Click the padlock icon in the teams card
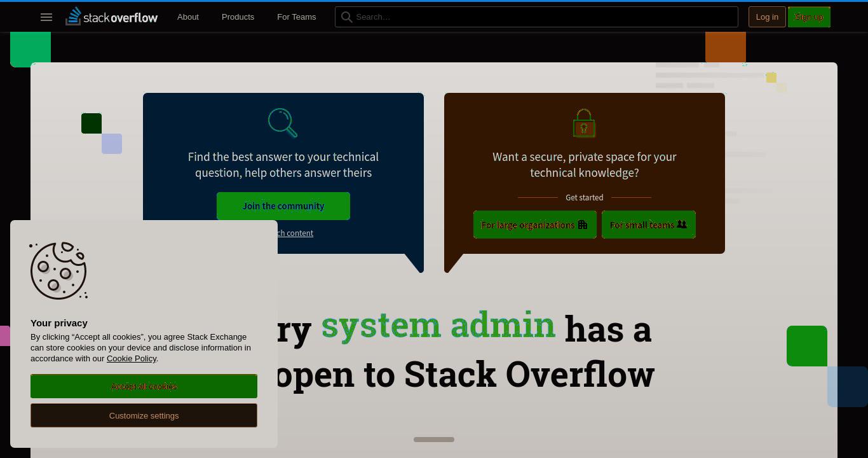The width and height of the screenshot is (868, 458). pos(584,123)
